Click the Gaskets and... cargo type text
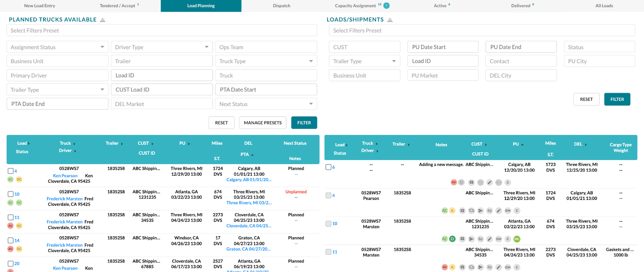 coord(620,249)
